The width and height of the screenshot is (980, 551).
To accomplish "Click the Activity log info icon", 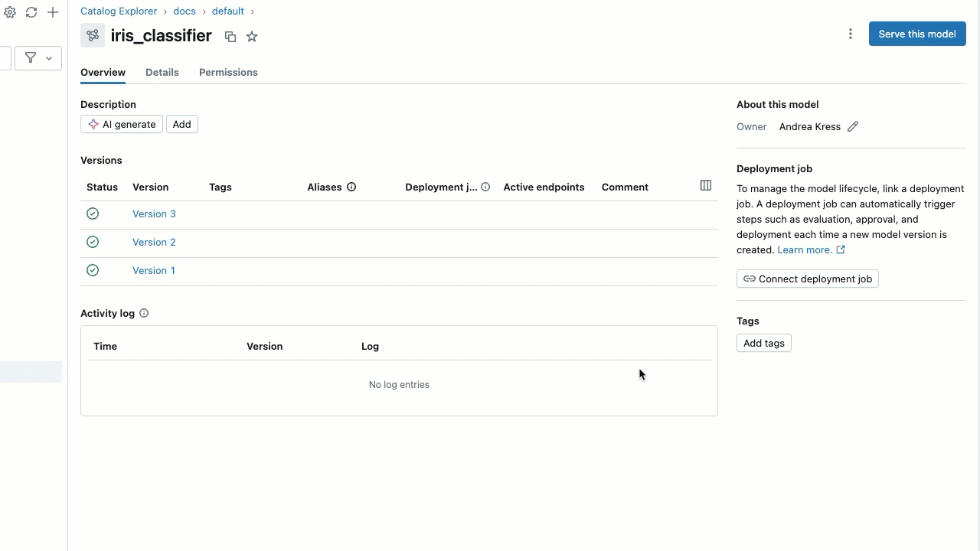I will 143,312.
